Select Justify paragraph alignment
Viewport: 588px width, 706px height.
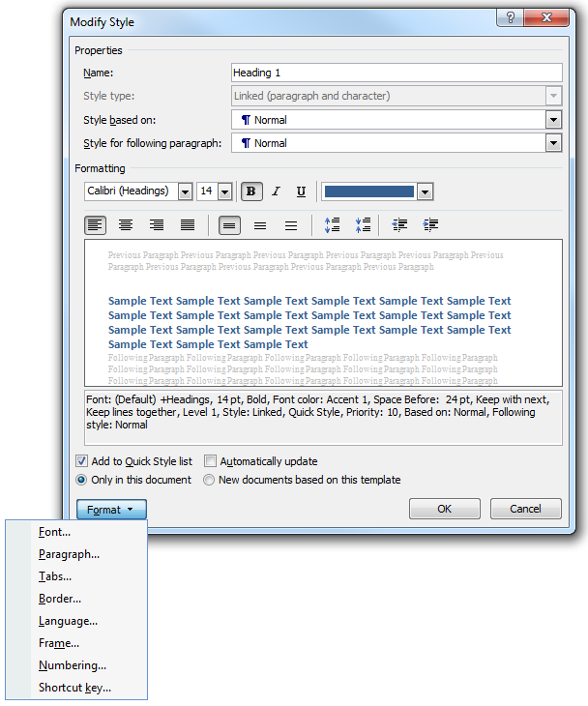[188, 224]
